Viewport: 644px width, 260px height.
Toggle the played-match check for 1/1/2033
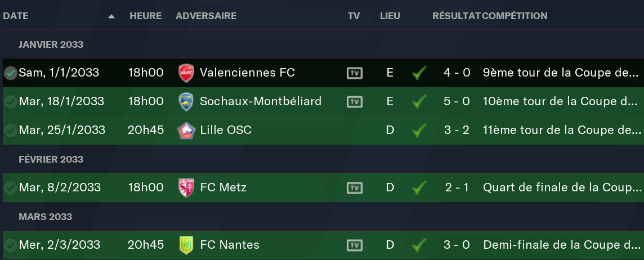(10, 73)
